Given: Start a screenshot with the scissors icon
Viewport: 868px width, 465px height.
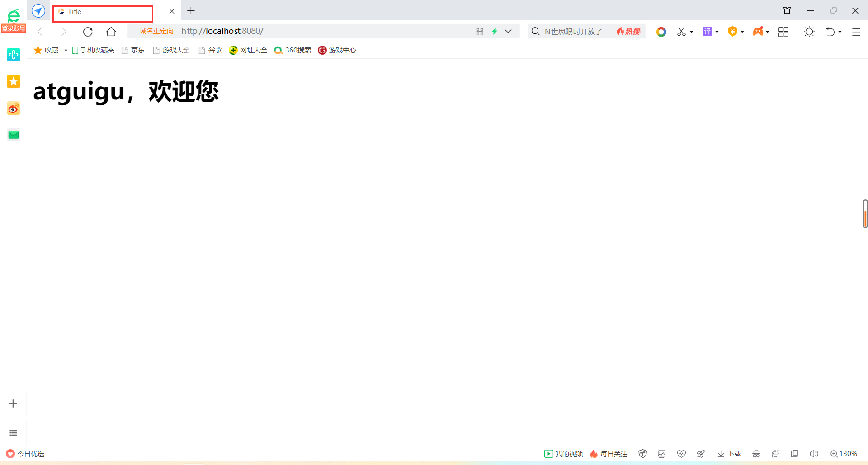Looking at the screenshot, I should tap(681, 32).
